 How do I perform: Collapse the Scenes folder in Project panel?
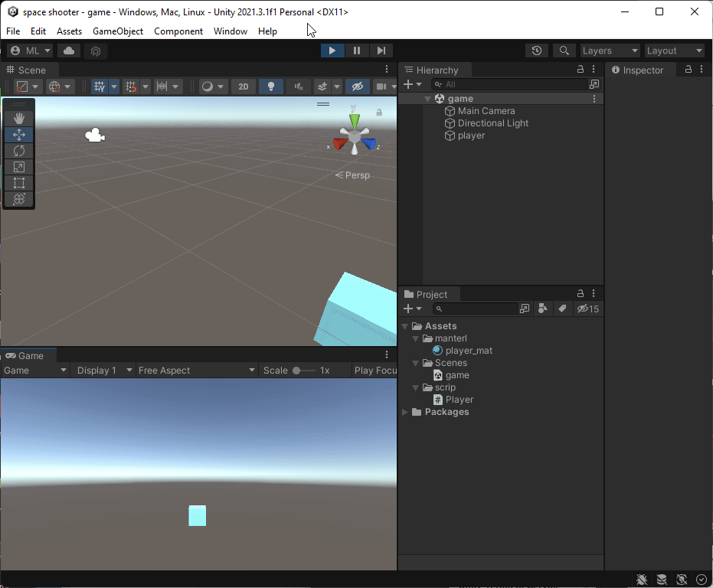[x=417, y=362]
